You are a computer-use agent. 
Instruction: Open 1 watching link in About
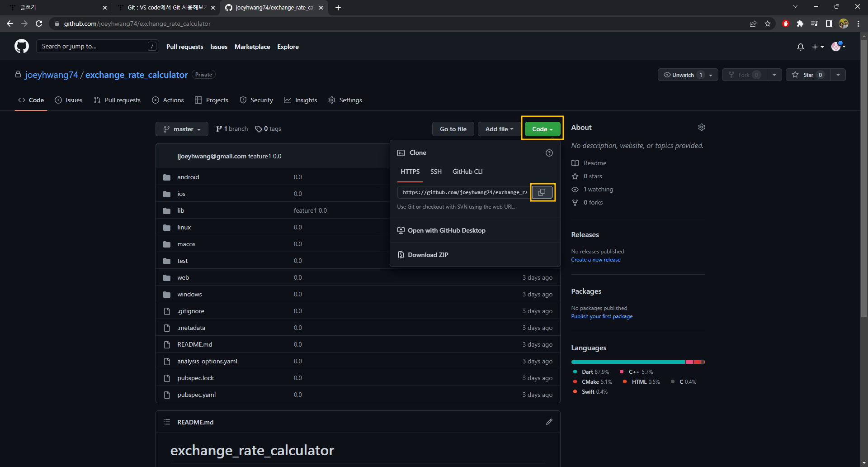point(593,189)
